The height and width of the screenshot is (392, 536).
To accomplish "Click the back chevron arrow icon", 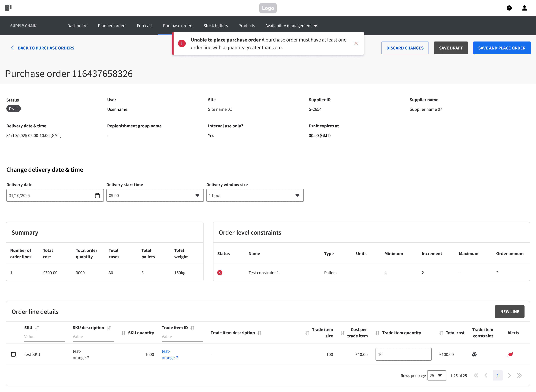I will [12, 48].
